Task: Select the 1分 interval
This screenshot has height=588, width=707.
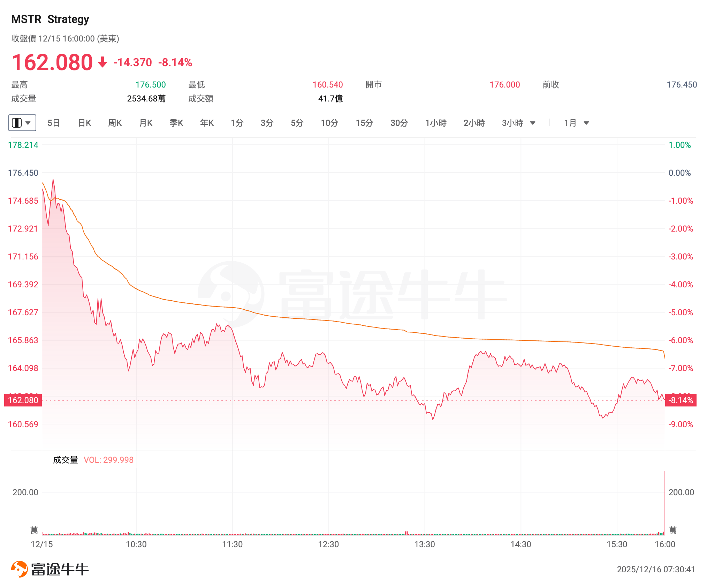Action: pyautogui.click(x=237, y=123)
